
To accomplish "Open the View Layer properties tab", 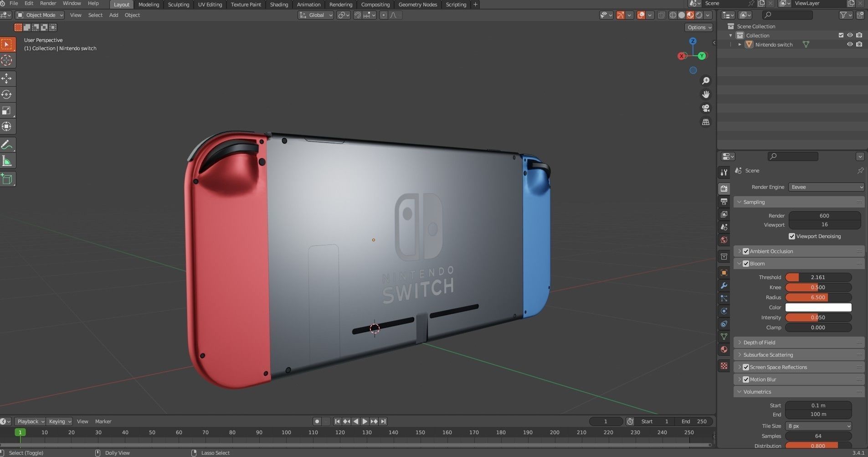I will tap(724, 214).
